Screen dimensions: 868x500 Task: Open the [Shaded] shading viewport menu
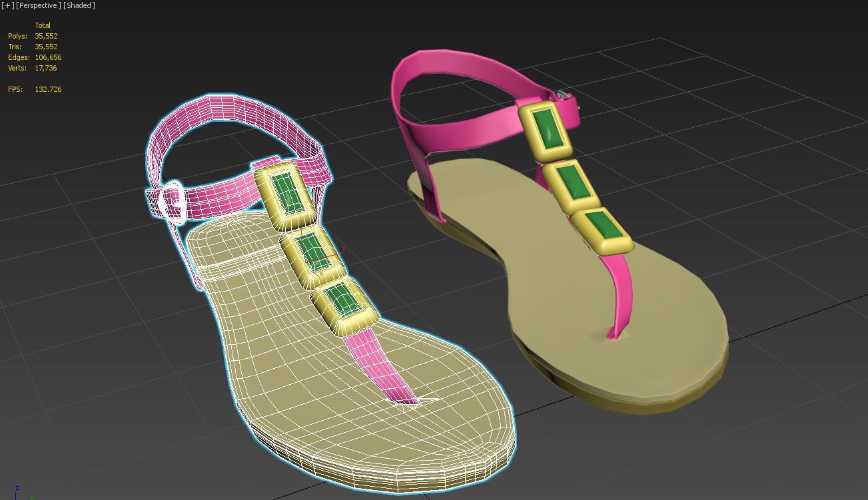pyautogui.click(x=79, y=5)
